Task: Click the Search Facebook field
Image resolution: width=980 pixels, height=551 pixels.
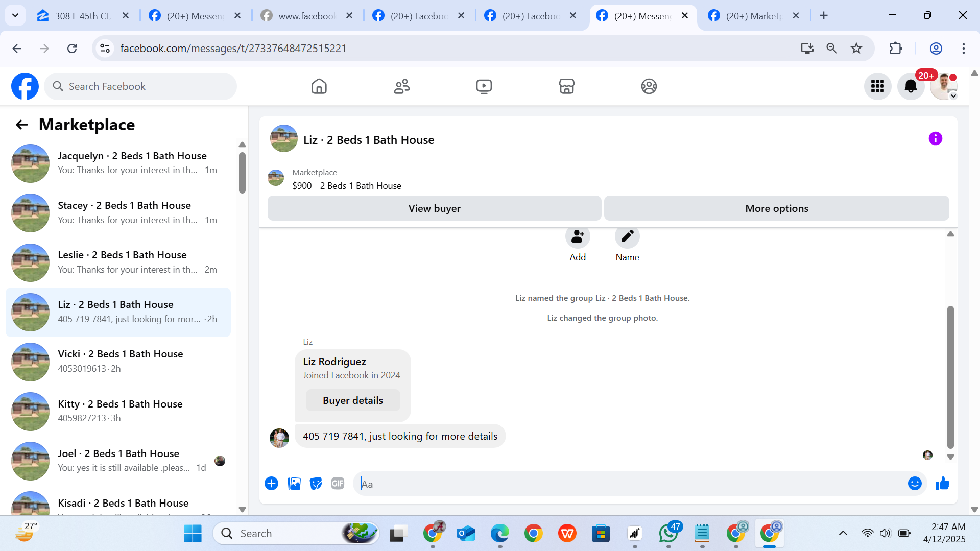Action: [140, 86]
